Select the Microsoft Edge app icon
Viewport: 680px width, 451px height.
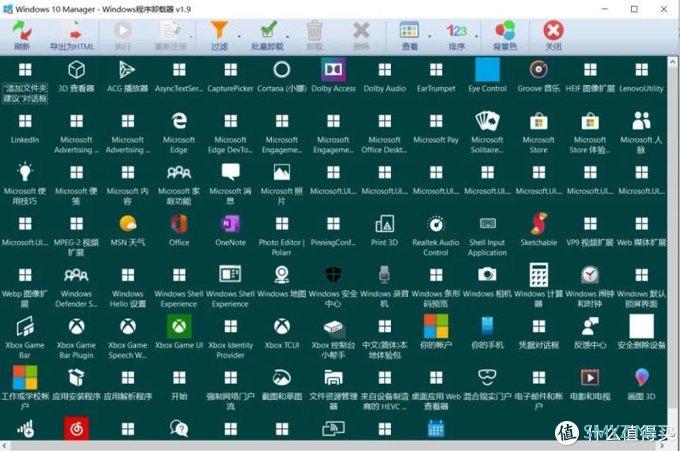(179, 121)
